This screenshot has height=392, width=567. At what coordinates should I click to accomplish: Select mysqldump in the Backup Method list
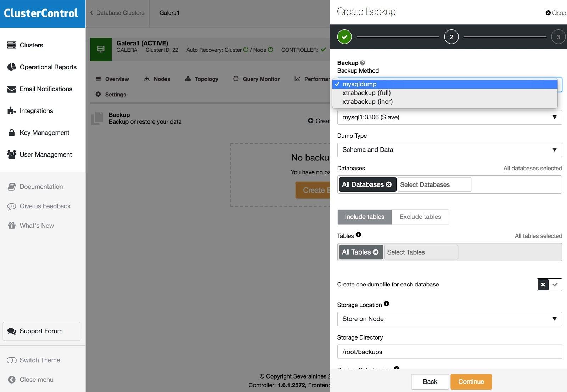(x=445, y=84)
